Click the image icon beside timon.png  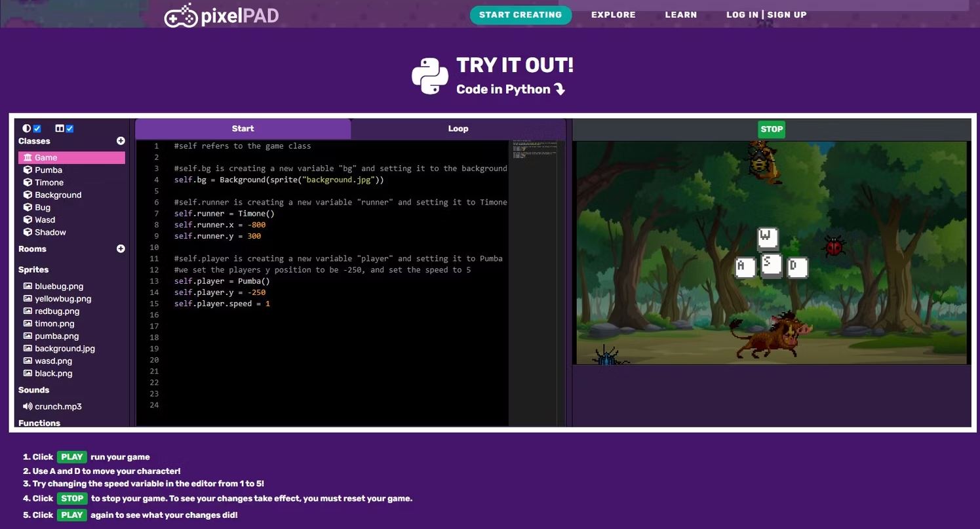point(28,323)
